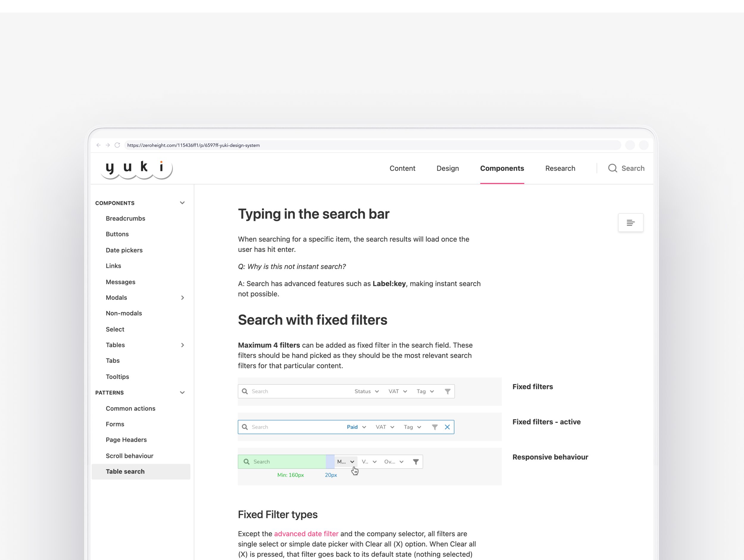Click funnel icon in responsive search bar

416,462
